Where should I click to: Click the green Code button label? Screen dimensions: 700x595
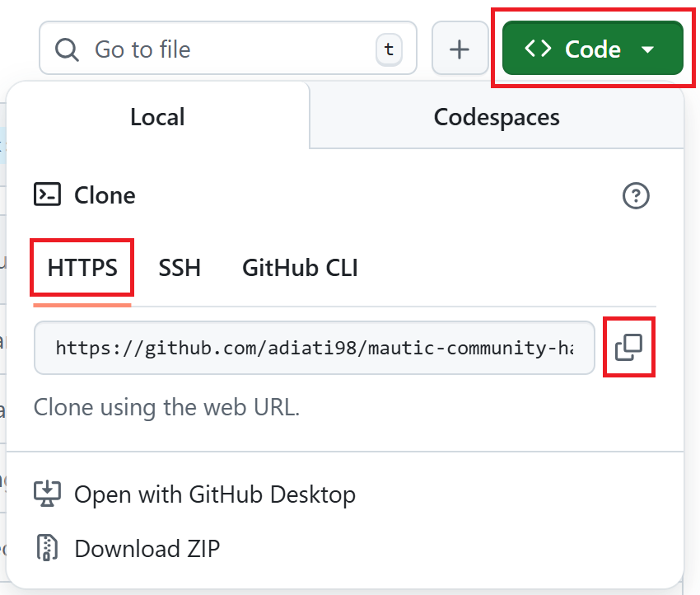point(592,49)
